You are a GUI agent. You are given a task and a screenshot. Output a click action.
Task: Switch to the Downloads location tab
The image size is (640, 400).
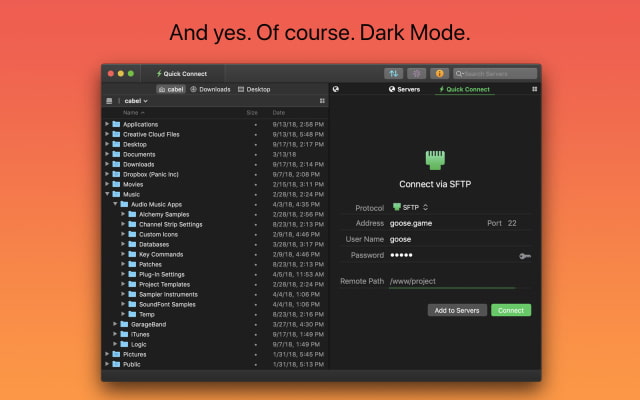pos(210,89)
